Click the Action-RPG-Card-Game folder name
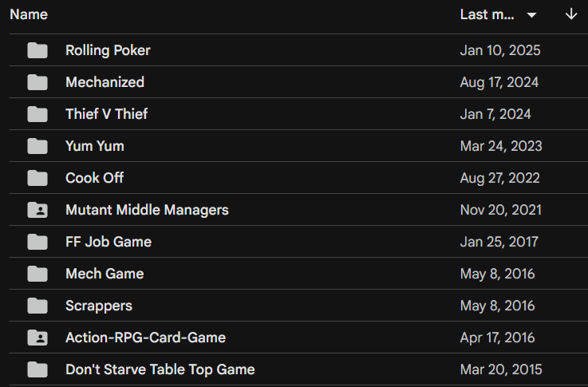 pos(145,338)
